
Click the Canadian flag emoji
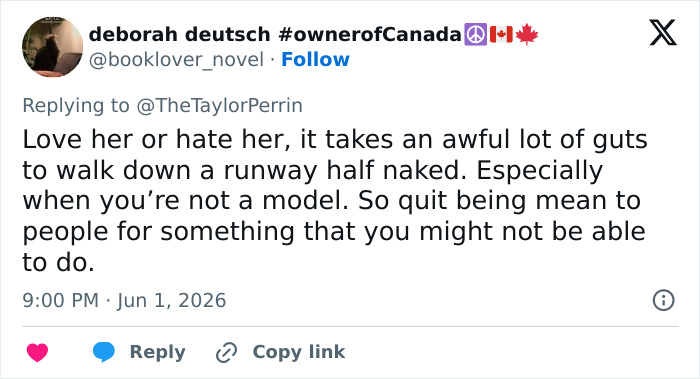point(501,34)
